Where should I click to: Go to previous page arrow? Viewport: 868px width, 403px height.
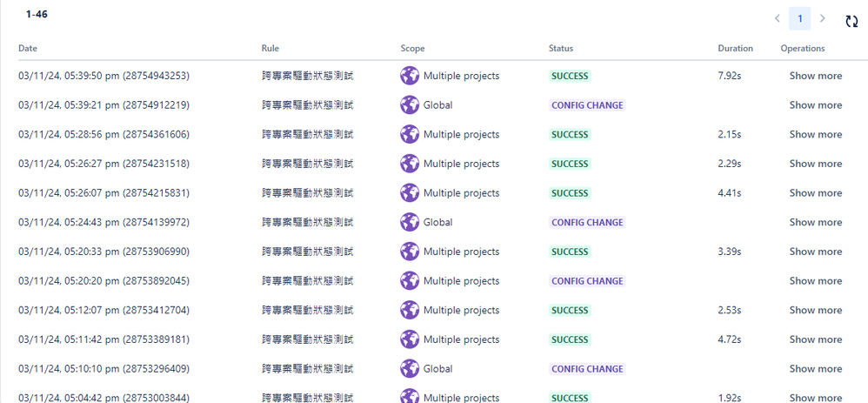(777, 18)
